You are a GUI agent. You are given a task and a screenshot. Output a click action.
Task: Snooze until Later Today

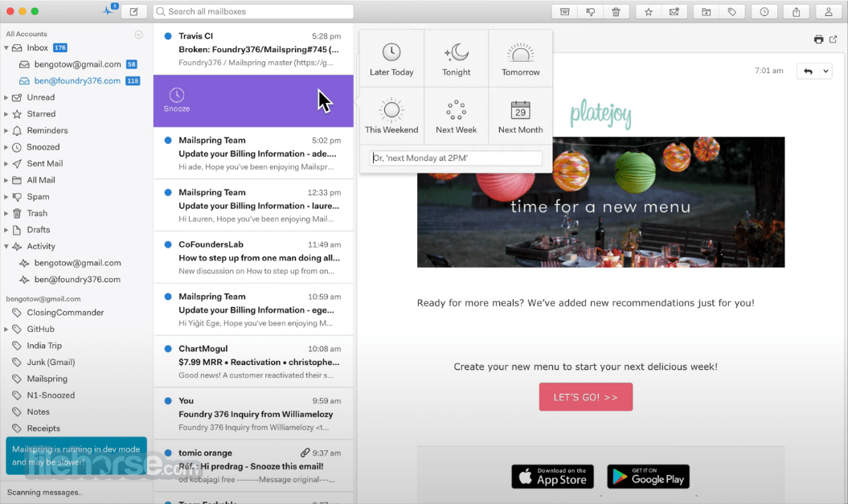pyautogui.click(x=391, y=59)
